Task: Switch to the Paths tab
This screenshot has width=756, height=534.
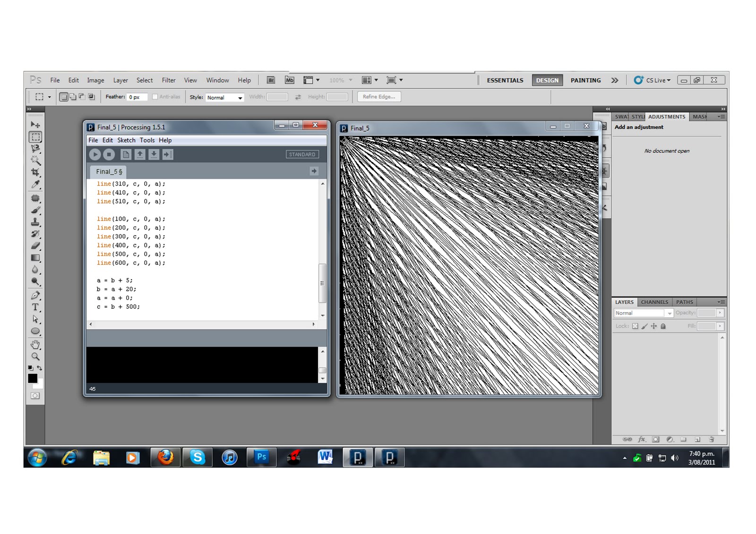Action: (x=684, y=302)
